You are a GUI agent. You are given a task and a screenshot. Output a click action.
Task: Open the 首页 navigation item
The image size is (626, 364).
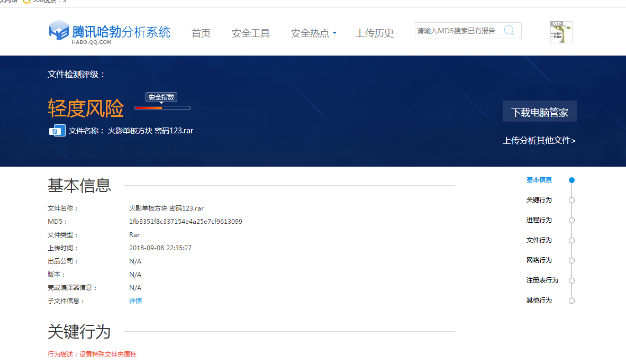tap(201, 33)
